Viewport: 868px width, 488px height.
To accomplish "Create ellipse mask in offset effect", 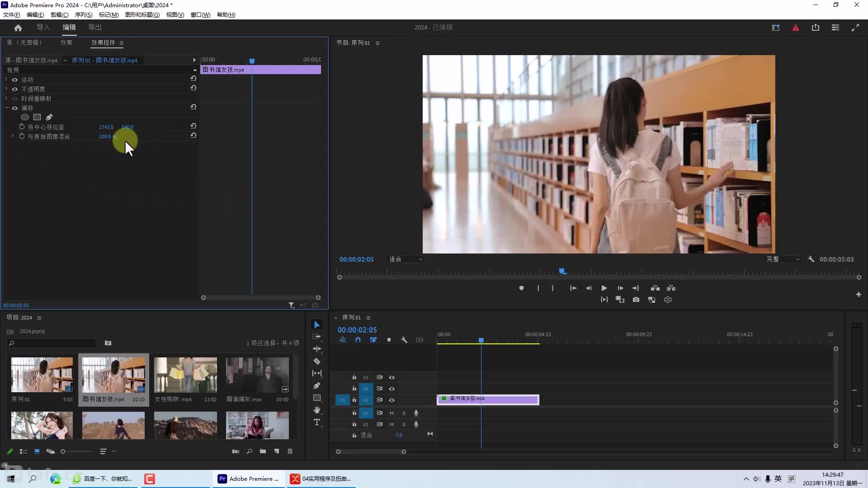I will point(25,117).
